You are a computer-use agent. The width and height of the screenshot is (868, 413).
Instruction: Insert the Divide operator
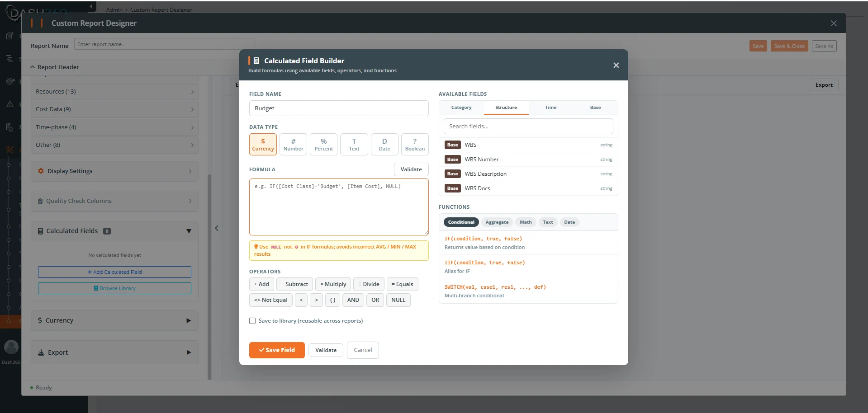pos(369,284)
